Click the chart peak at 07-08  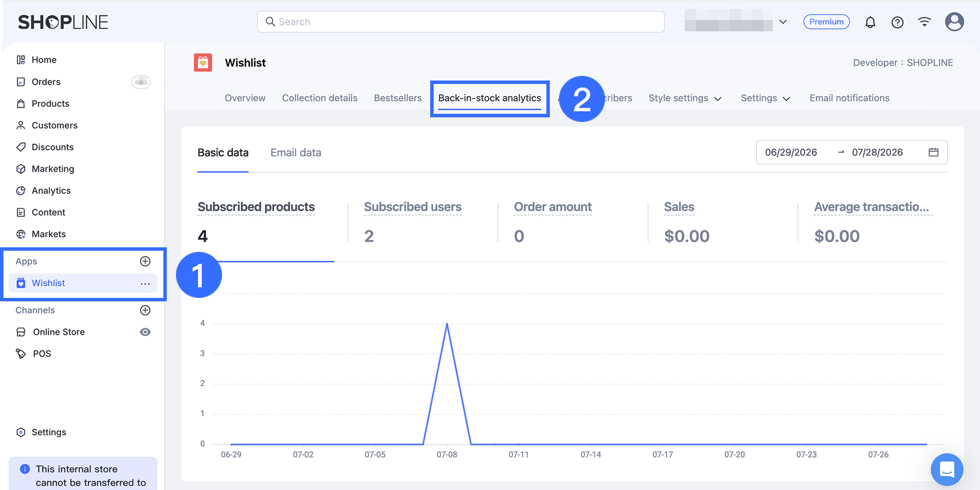click(447, 324)
